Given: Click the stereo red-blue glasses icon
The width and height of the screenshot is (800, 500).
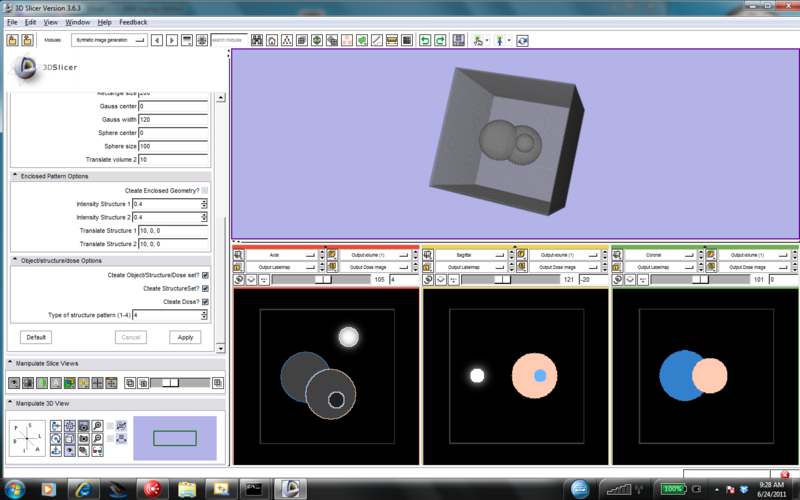Looking at the screenshot, I should pyautogui.click(x=97, y=451).
